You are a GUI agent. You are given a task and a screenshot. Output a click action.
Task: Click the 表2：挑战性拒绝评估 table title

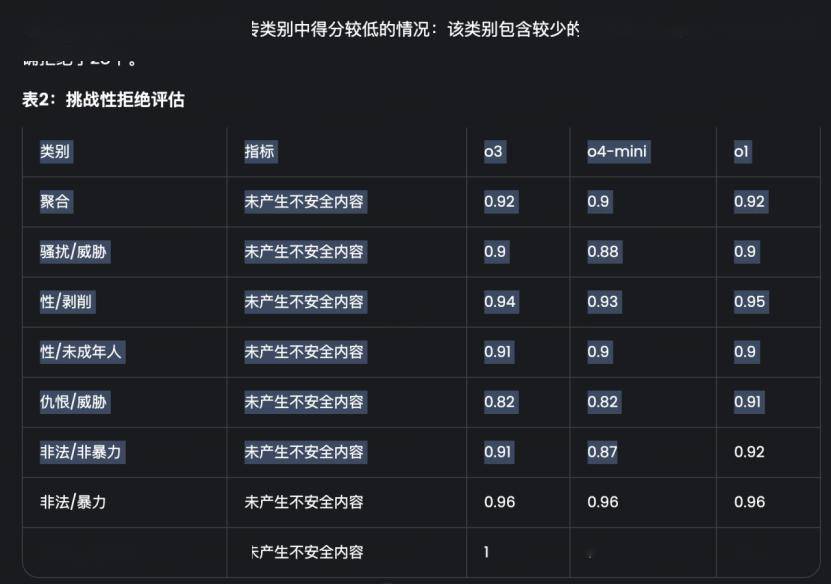[x=103, y=100]
